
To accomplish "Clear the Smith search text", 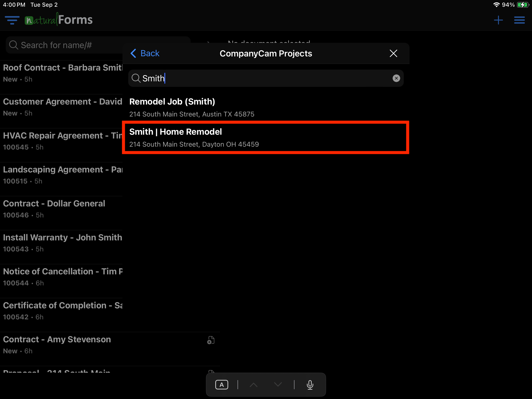I will (396, 78).
